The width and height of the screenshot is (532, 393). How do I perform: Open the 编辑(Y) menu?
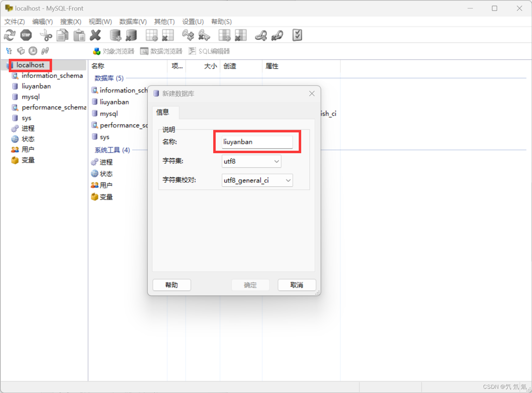(x=43, y=22)
